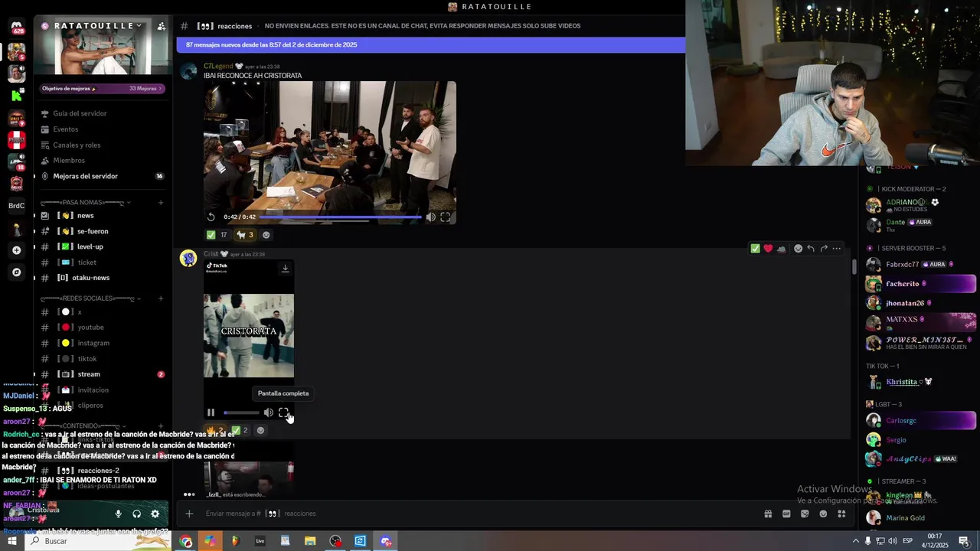Screen dimensions: 980x551
Task: Open emoji reaction picker in hover toolbar
Action: [x=798, y=248]
